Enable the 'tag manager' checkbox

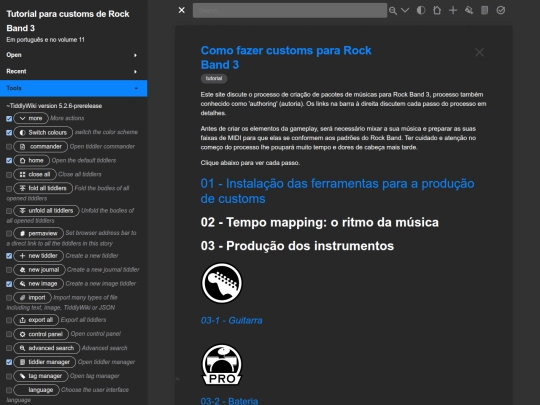pos(9,376)
